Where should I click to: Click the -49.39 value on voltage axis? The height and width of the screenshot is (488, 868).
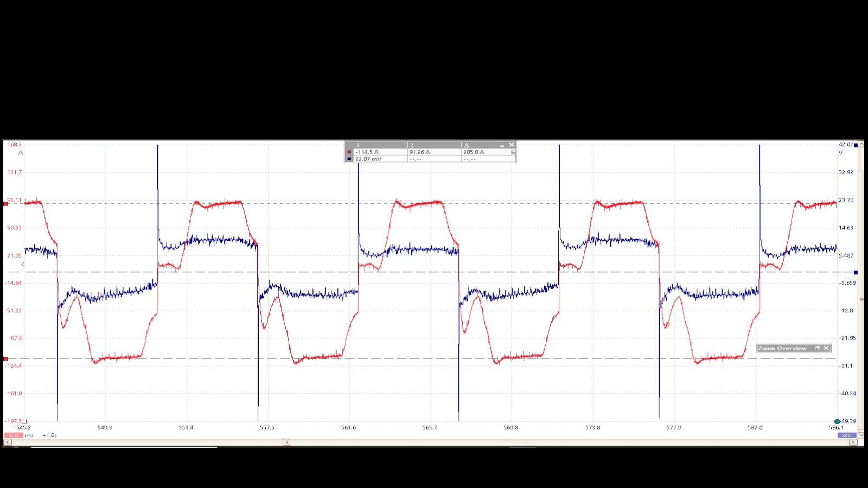tap(848, 421)
